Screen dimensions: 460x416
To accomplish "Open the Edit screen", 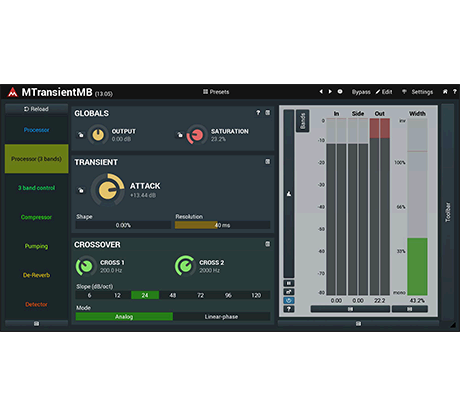I will point(384,92).
